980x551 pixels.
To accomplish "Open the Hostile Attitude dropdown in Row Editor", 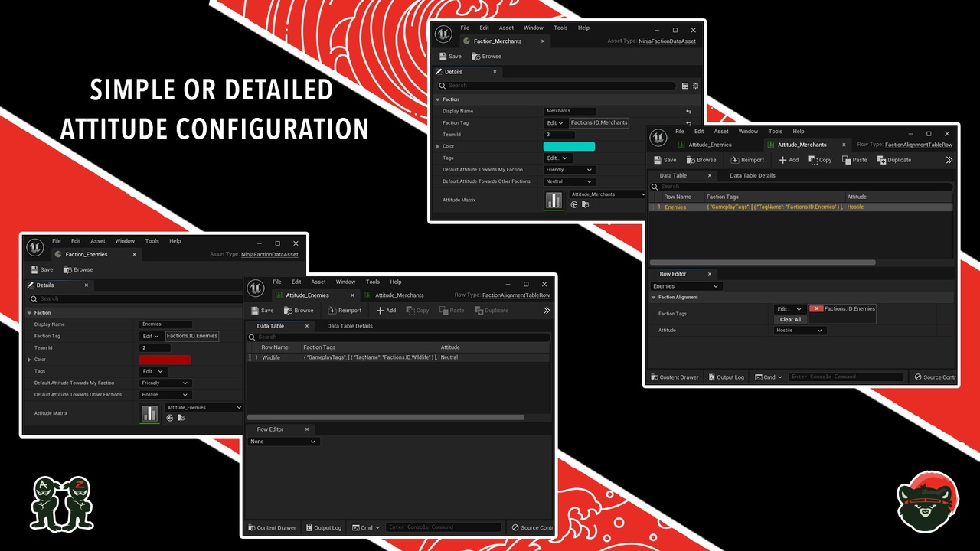I will pyautogui.click(x=799, y=331).
